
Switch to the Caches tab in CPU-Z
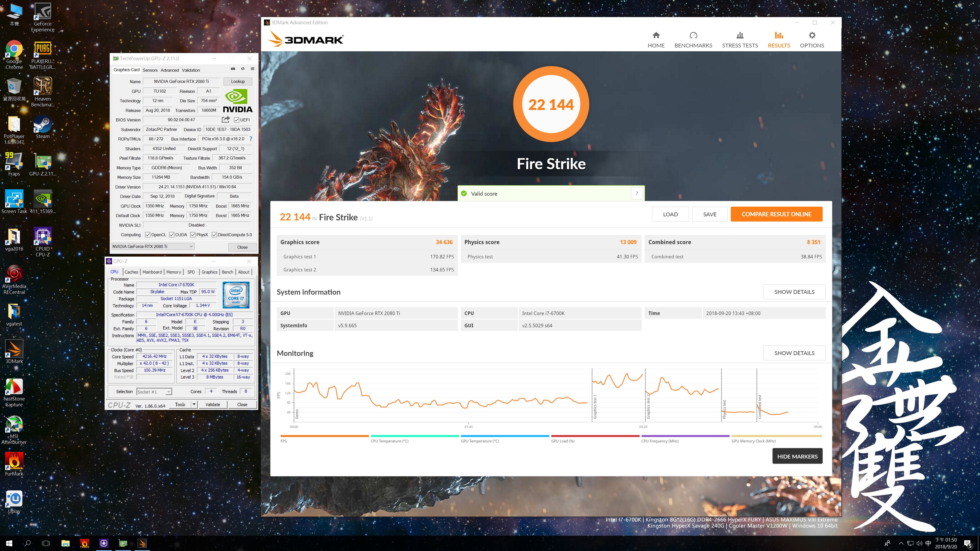point(131,272)
